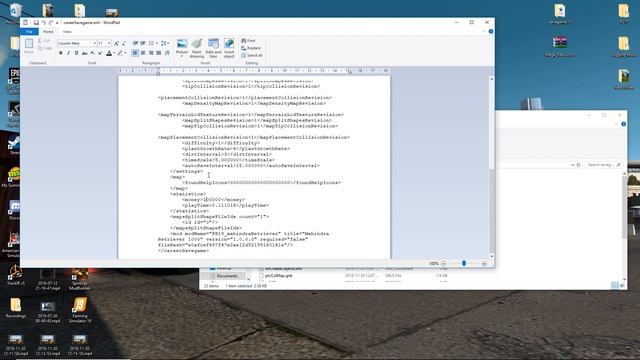This screenshot has height=360, width=640.
Task: Toggle Italic formatting
Action: click(x=68, y=53)
